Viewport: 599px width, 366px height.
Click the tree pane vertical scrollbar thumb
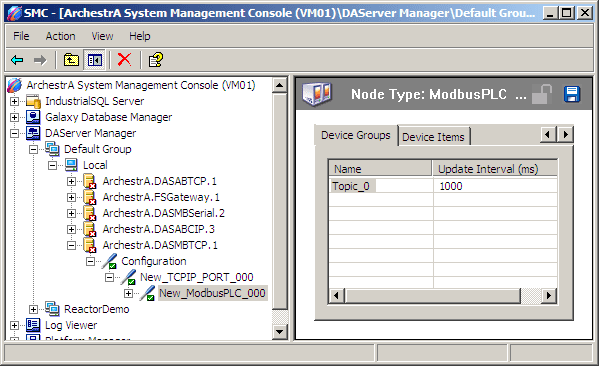(280, 201)
